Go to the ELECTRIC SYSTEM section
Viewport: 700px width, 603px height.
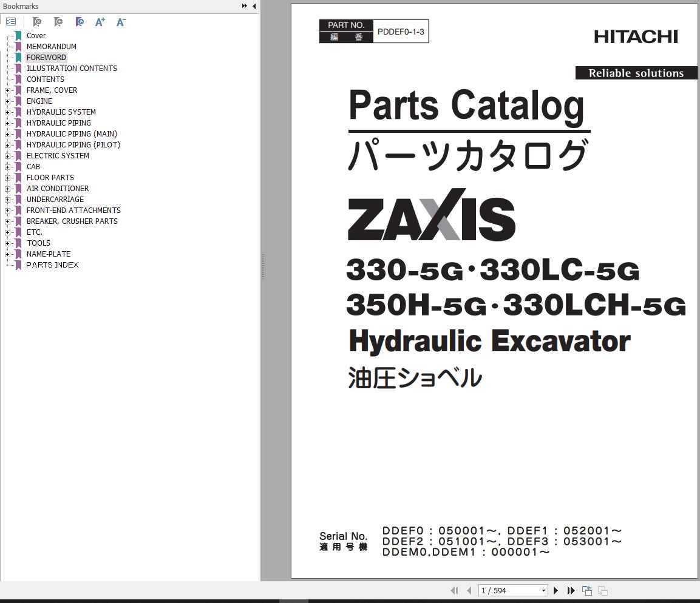(x=58, y=156)
